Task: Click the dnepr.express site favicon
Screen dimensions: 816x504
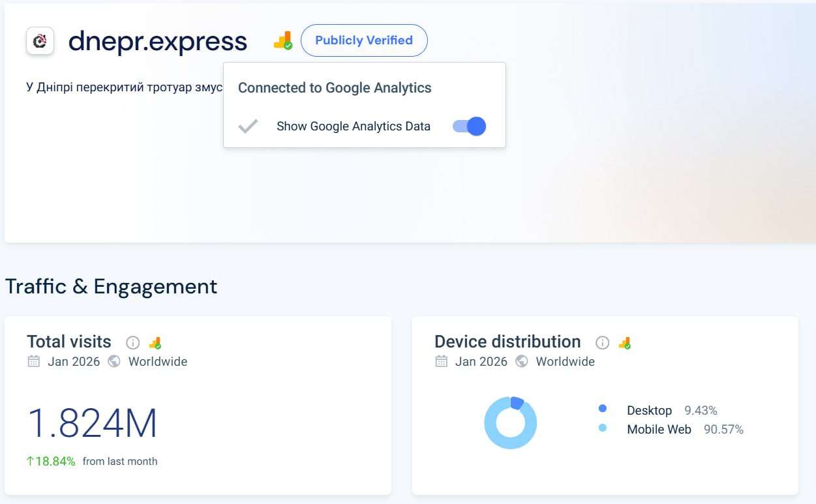Action: click(40, 41)
